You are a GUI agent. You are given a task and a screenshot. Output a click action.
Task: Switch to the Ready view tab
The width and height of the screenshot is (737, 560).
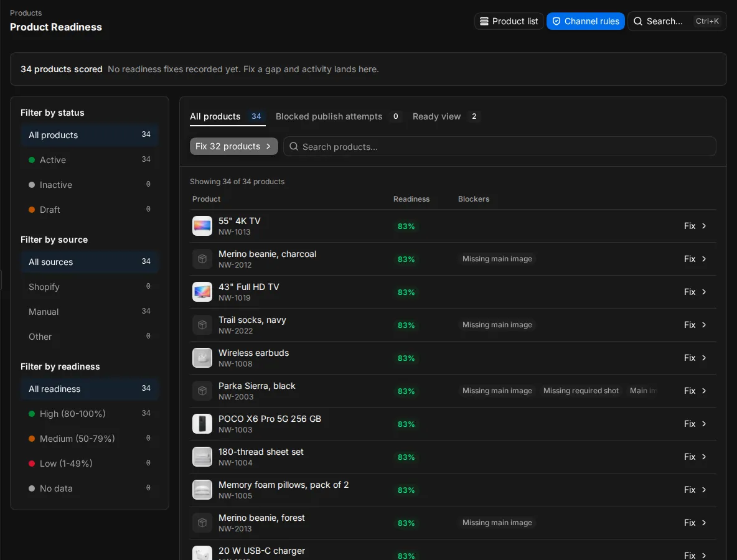tap(446, 116)
